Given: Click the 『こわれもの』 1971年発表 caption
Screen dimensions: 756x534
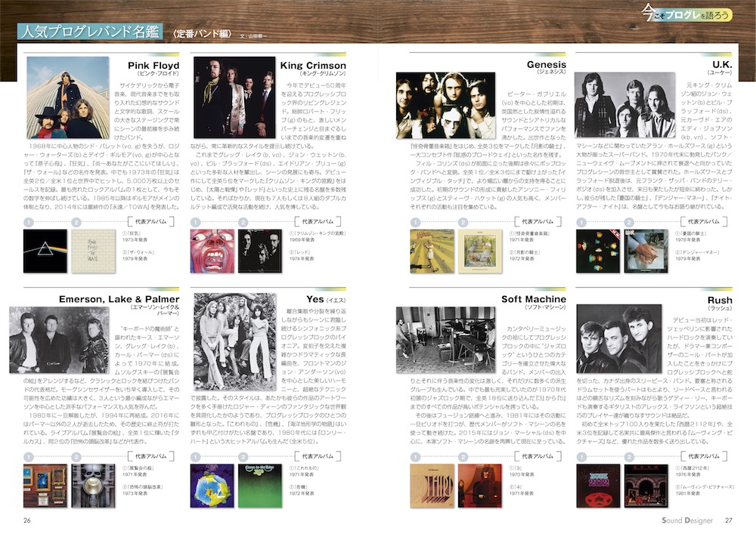Looking at the screenshot, I should click(x=304, y=471).
